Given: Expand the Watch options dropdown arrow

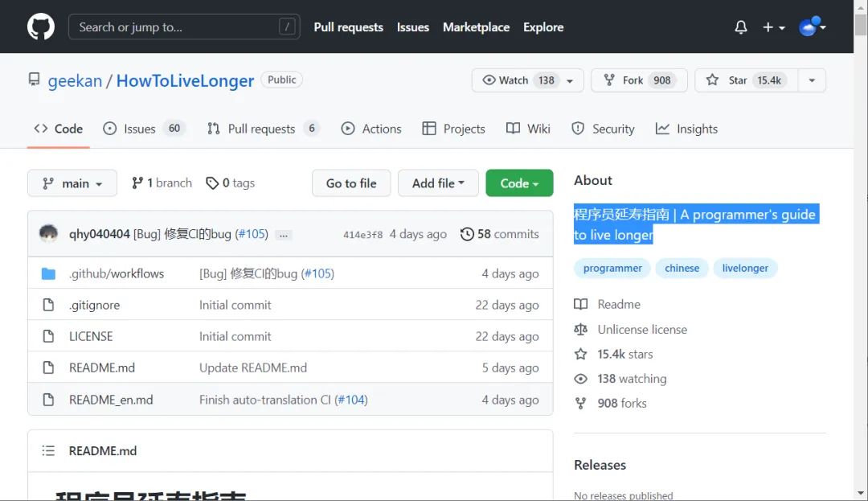Looking at the screenshot, I should (x=570, y=81).
